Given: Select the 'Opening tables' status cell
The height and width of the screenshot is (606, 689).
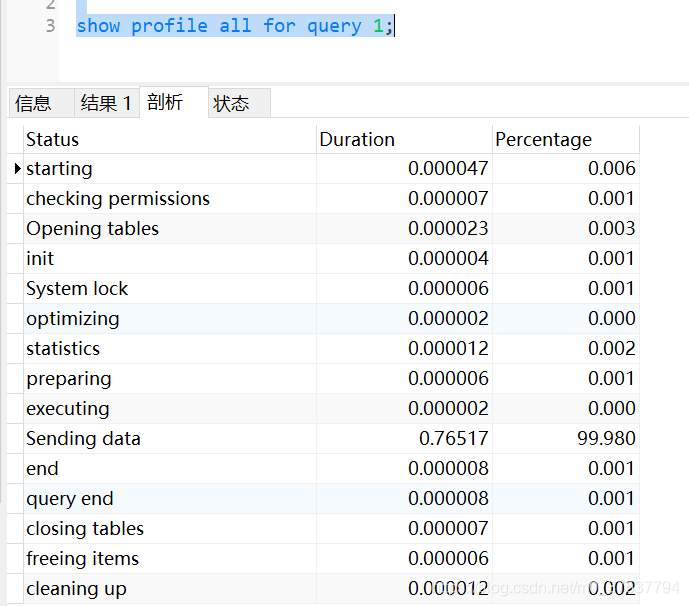Looking at the screenshot, I should point(170,229).
